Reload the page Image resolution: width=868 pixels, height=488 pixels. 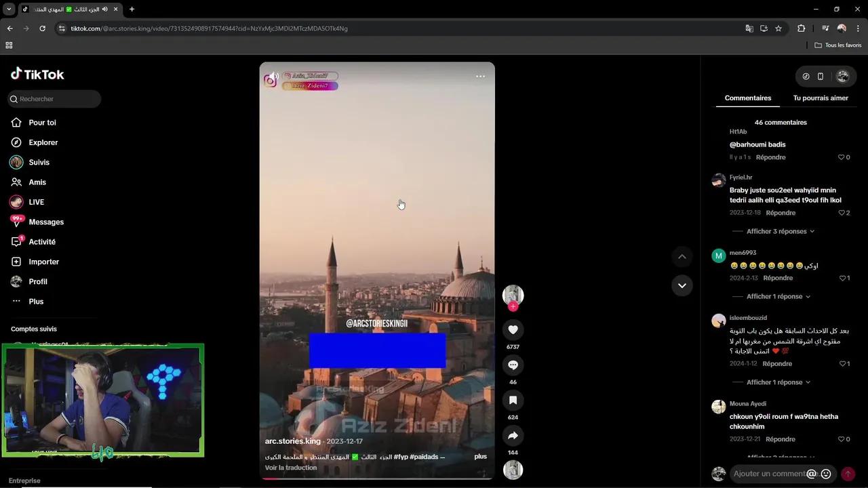[42, 28]
